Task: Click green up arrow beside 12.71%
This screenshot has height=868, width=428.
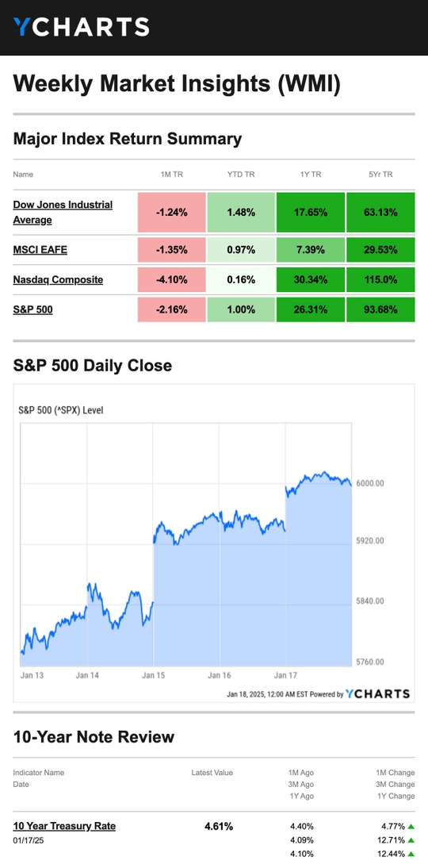Action: (411, 840)
